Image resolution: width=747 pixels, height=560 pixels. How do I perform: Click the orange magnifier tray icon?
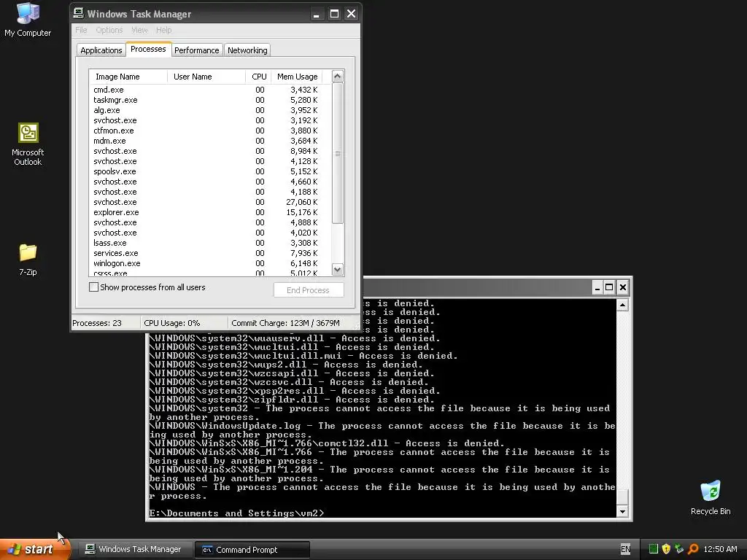693,549
